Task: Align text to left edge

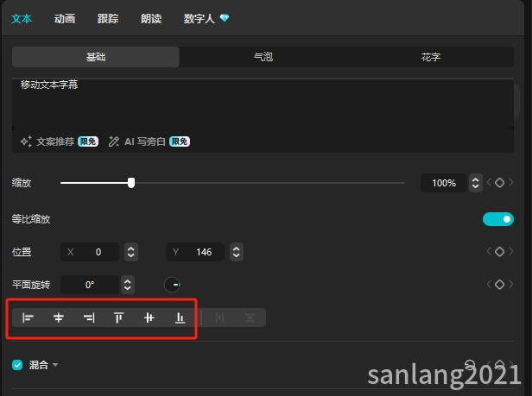Action: [28, 317]
